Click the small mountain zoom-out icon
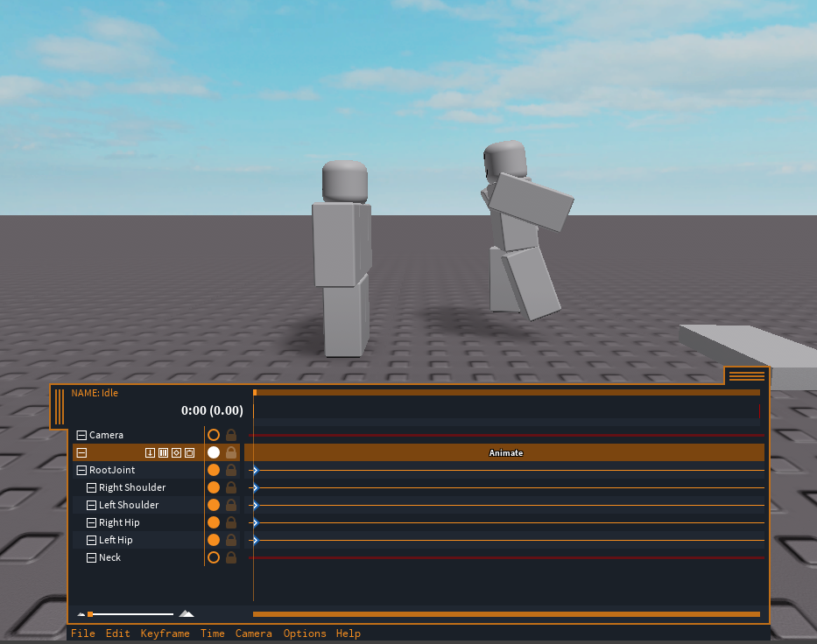The height and width of the screenshot is (644, 817). coord(81,614)
